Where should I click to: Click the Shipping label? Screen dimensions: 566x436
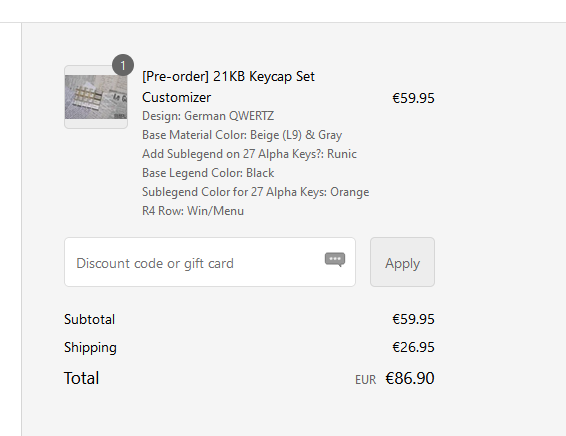(x=90, y=348)
